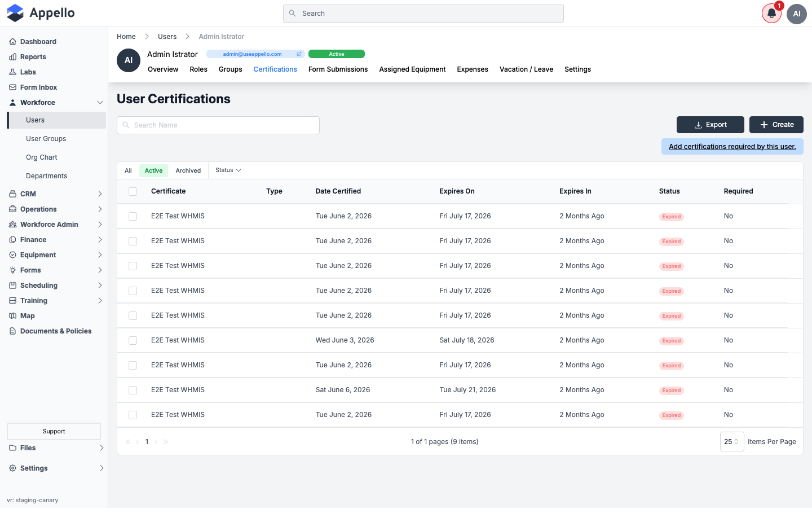Switch to the Groups tab
Image resolution: width=812 pixels, height=518 pixels.
click(x=231, y=69)
